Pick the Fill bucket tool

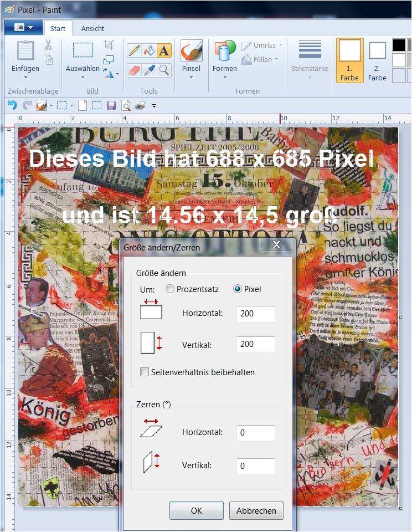pos(149,50)
